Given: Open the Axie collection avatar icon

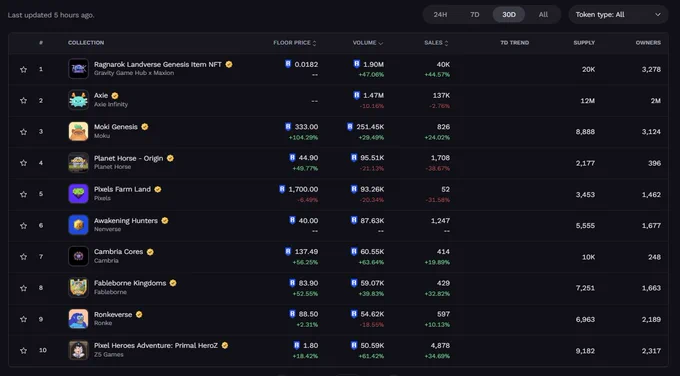Looking at the screenshot, I should pyautogui.click(x=78, y=100).
